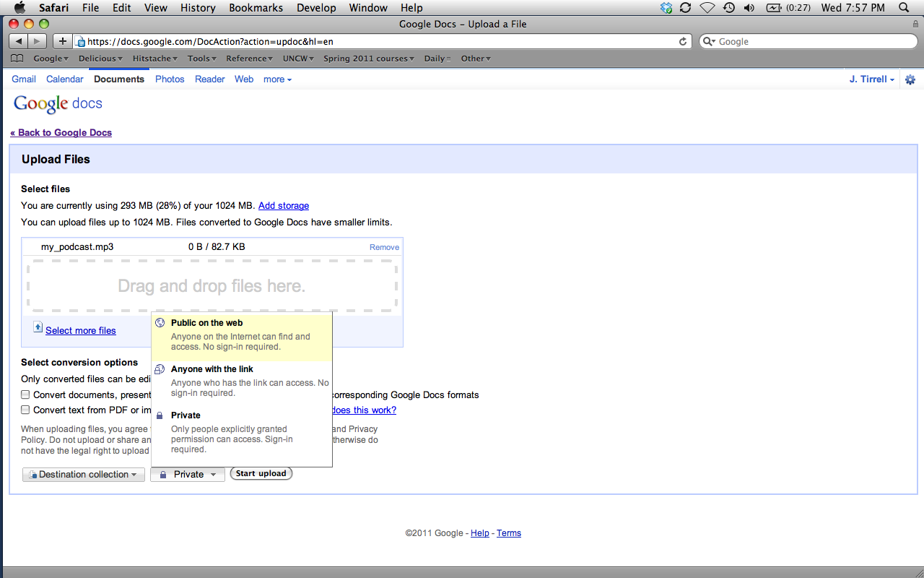Click the Drag and drop files area
This screenshot has width=924, height=578.
coord(212,286)
